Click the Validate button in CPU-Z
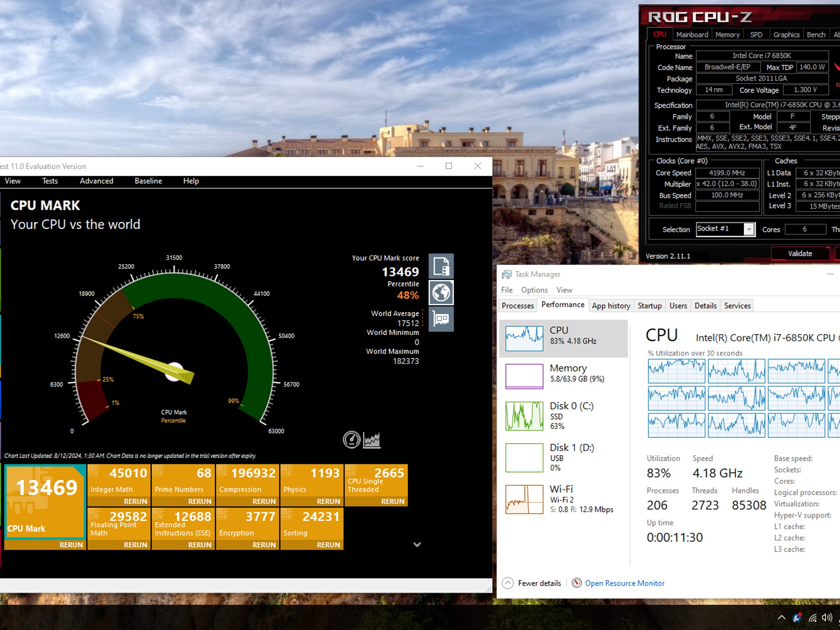 point(800,253)
